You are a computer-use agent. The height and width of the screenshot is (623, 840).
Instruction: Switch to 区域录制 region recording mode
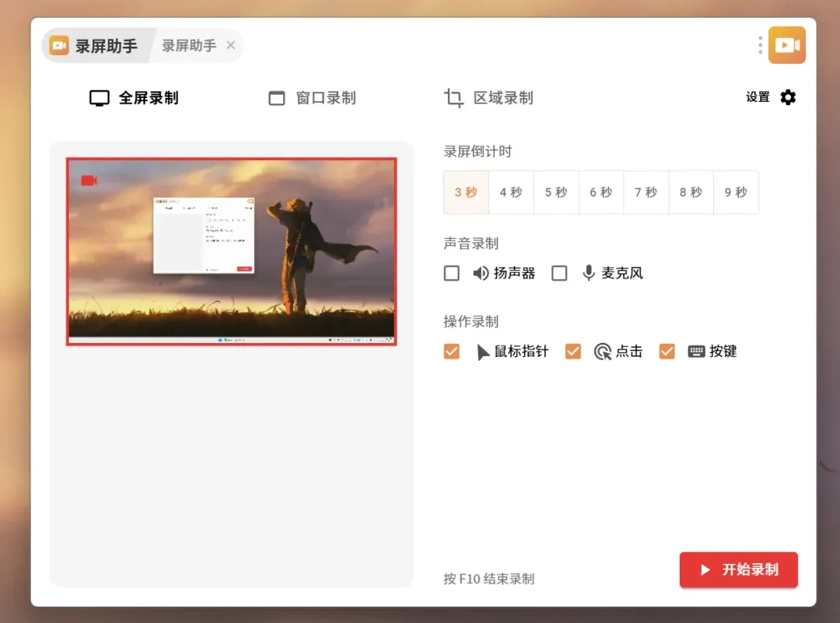(488, 98)
